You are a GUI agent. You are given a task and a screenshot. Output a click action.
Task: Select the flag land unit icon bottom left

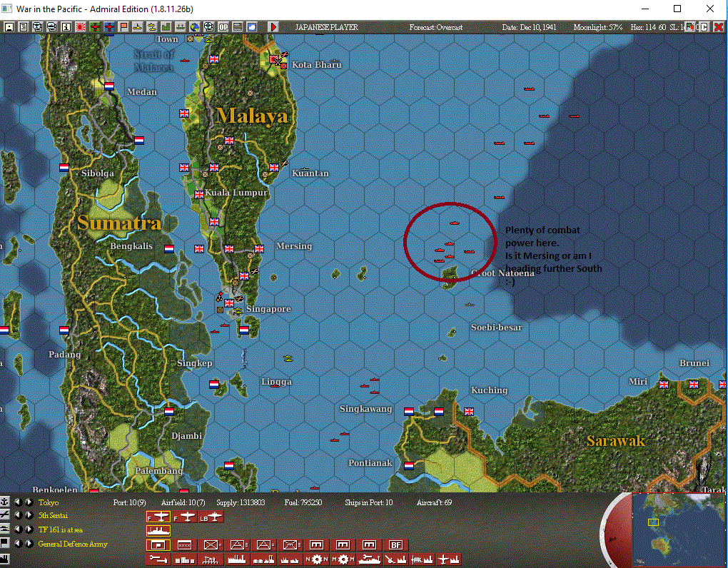pyautogui.click(x=4, y=542)
